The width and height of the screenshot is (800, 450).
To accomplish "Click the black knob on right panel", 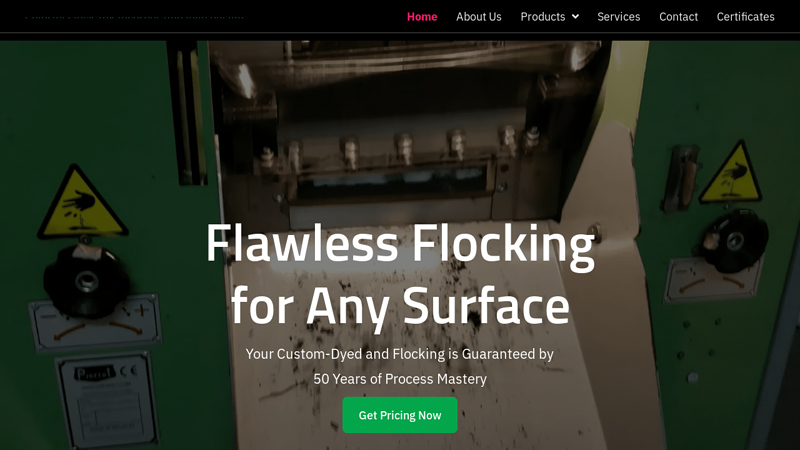I will point(733,241).
